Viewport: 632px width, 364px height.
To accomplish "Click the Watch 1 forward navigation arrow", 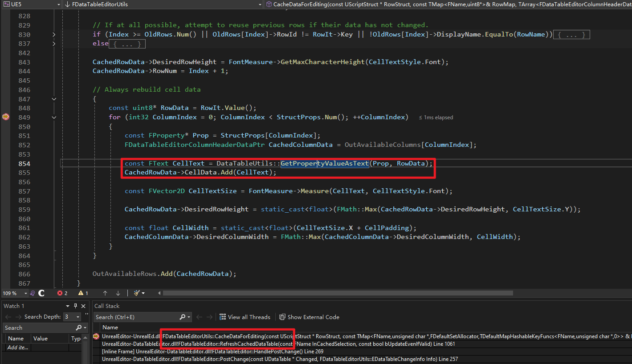I will click(x=18, y=317).
